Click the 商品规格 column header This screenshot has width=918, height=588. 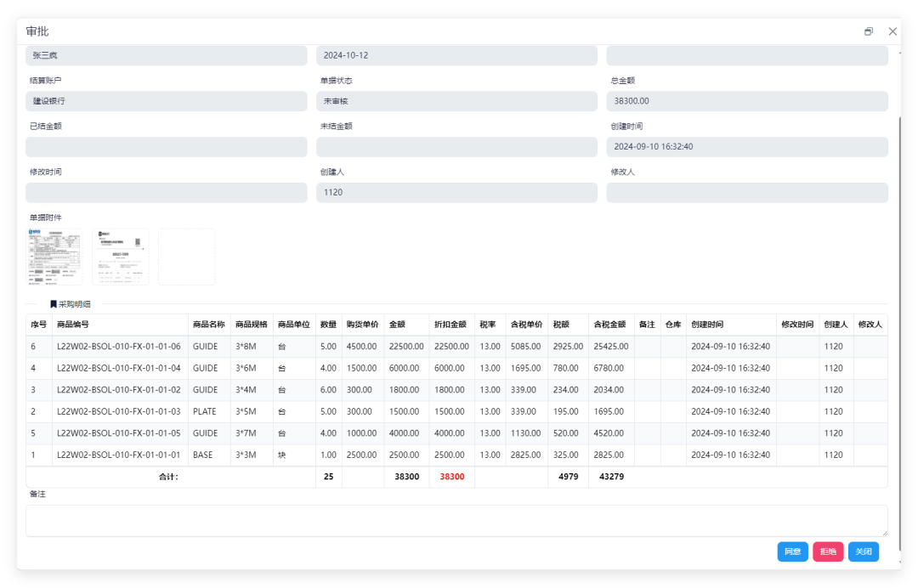tap(252, 324)
